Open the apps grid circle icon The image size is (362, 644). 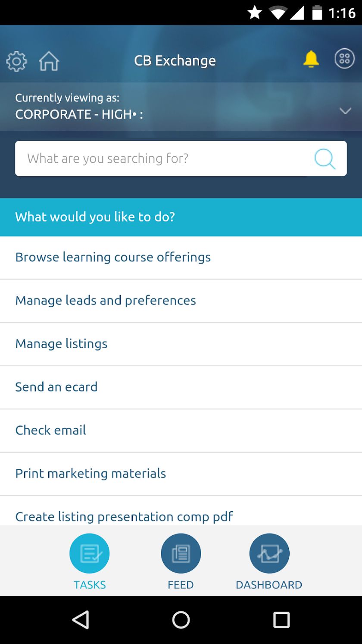[x=344, y=59]
